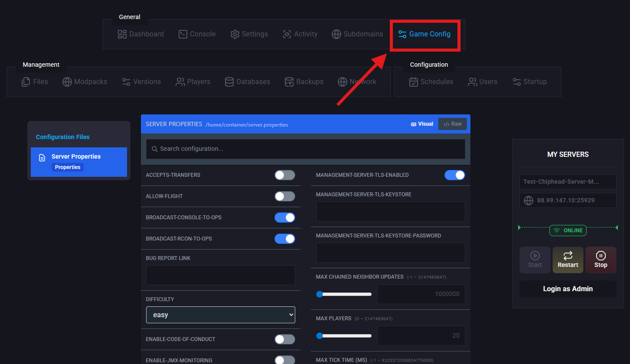Viewport: 630px width, 364px height.
Task: Click the Users people icon
Action: click(473, 82)
